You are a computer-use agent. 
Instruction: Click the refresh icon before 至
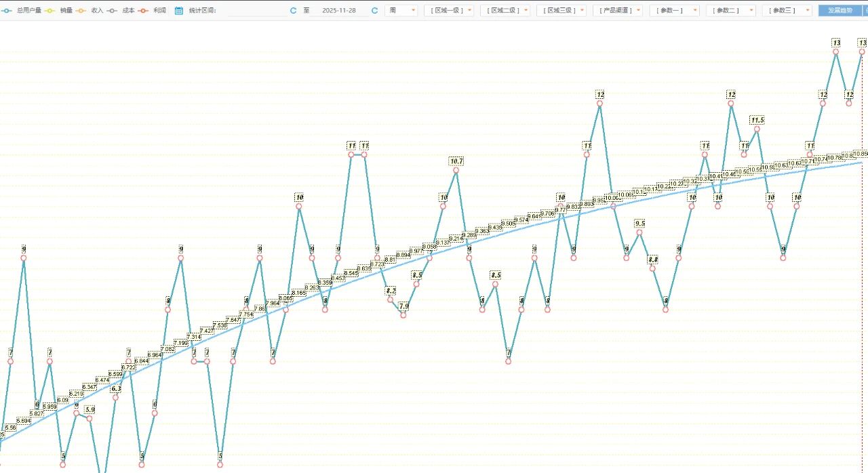[x=293, y=11]
